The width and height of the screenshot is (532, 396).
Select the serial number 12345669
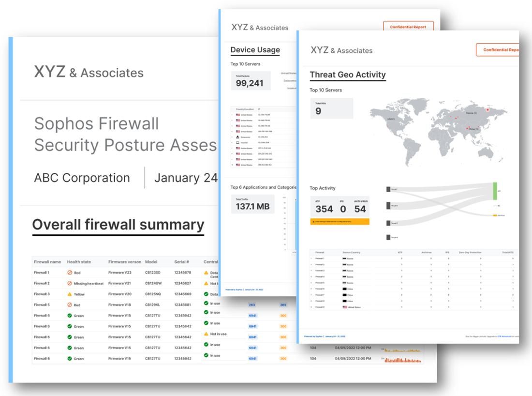point(182,294)
